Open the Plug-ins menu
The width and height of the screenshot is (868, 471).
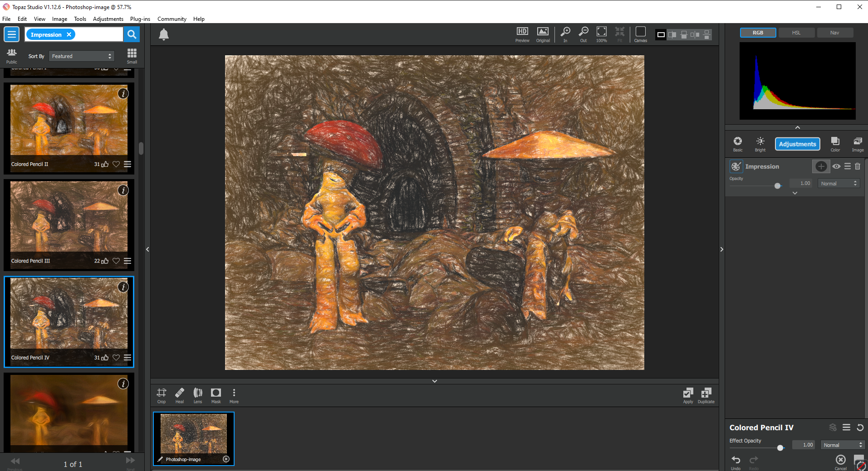coord(140,19)
